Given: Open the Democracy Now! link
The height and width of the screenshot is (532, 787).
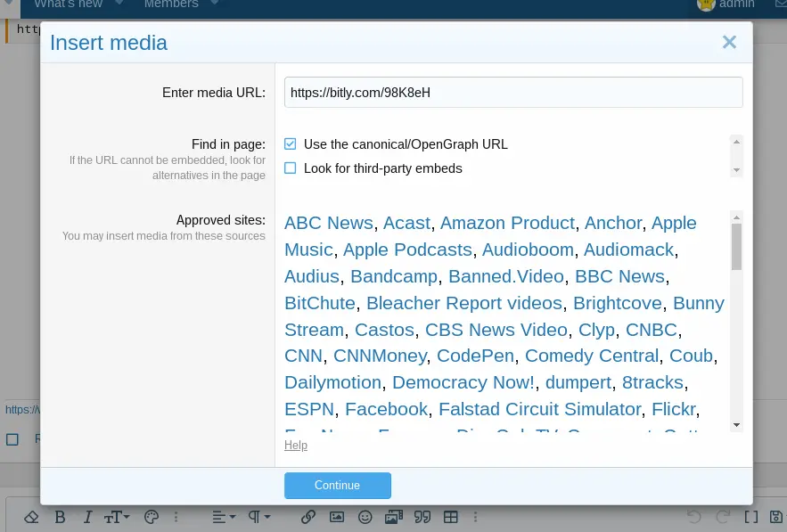Looking at the screenshot, I should (x=463, y=382).
